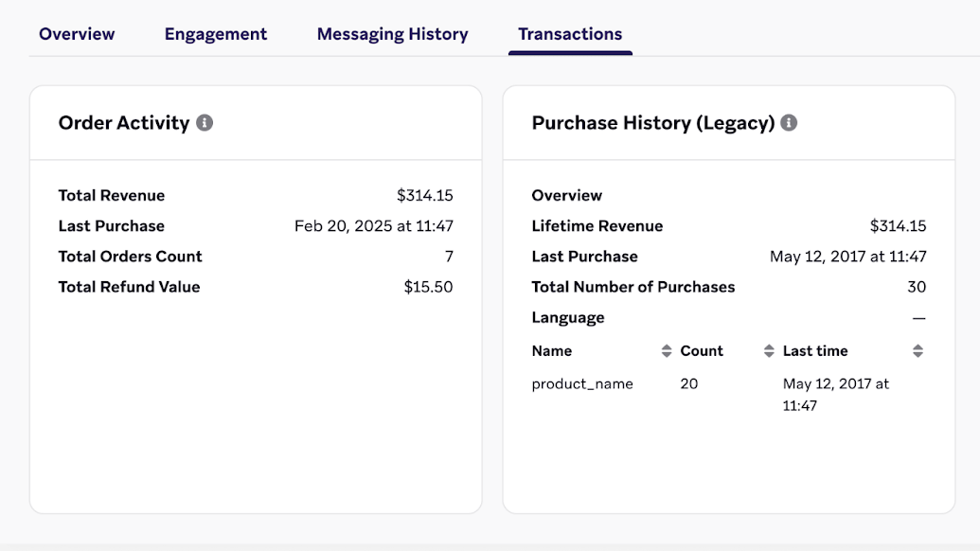Sort the table by Count arrows
The height and width of the screenshot is (551, 980).
click(x=769, y=351)
